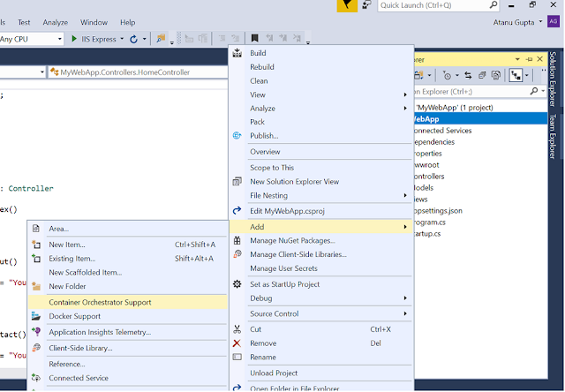
Task: Open the Solution Explorer window options dropdown arrow
Action: pos(517,59)
